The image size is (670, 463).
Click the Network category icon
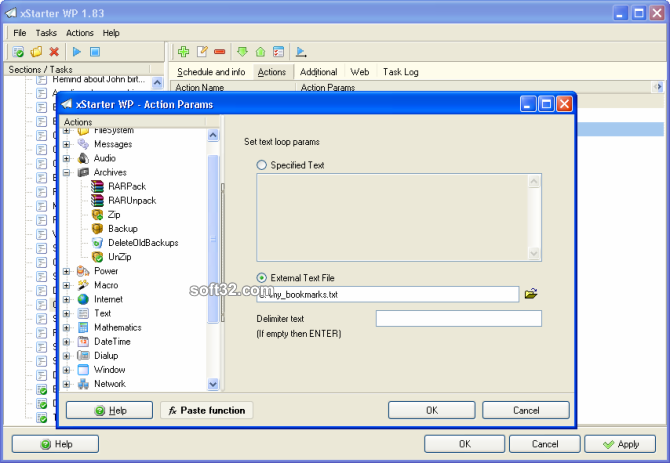click(83, 384)
